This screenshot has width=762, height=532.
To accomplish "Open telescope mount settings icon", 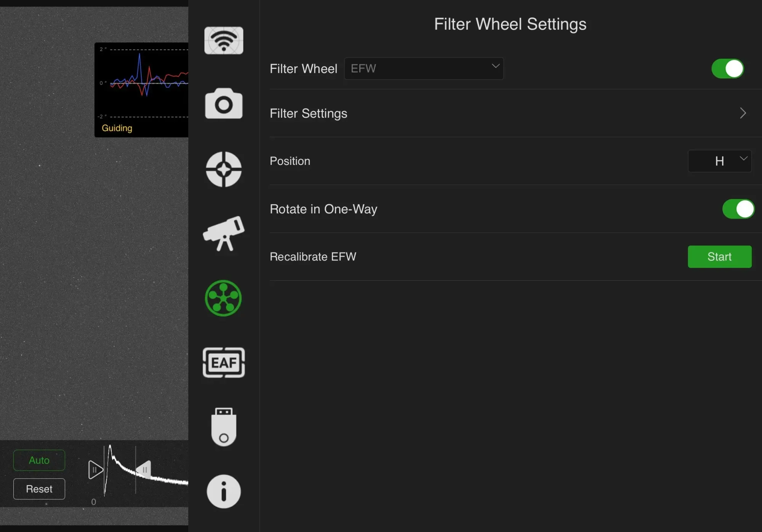I will click(x=224, y=233).
